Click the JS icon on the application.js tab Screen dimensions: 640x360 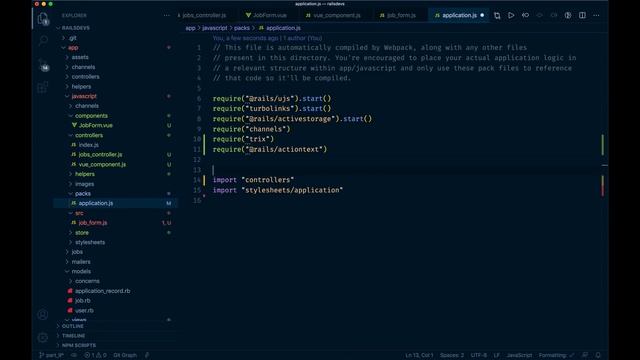[x=437, y=16]
